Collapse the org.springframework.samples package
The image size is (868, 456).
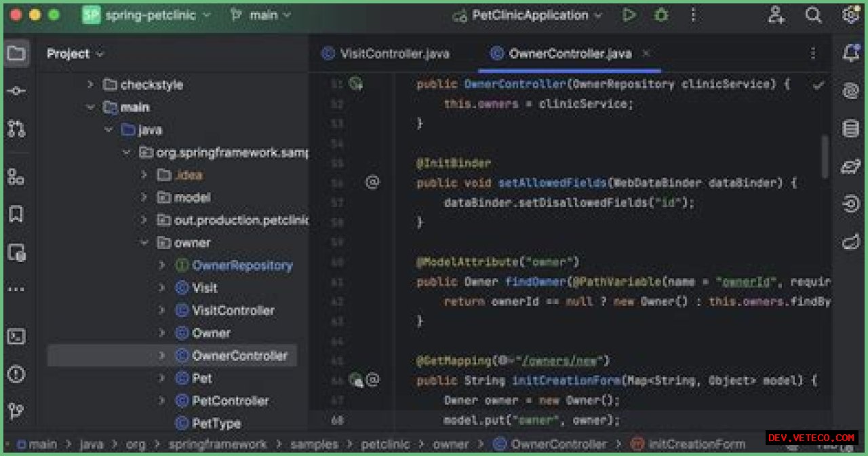coord(126,153)
